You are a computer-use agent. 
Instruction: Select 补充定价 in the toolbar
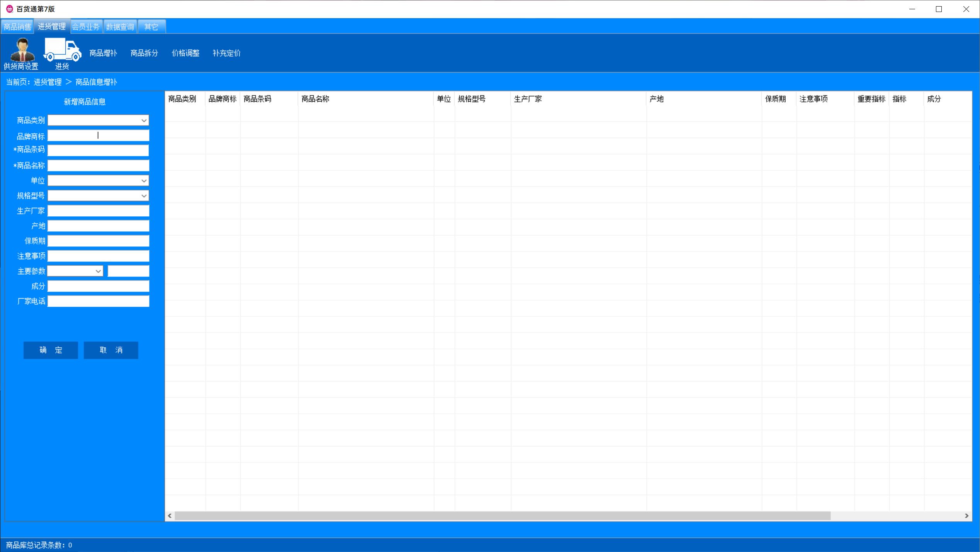[226, 53]
